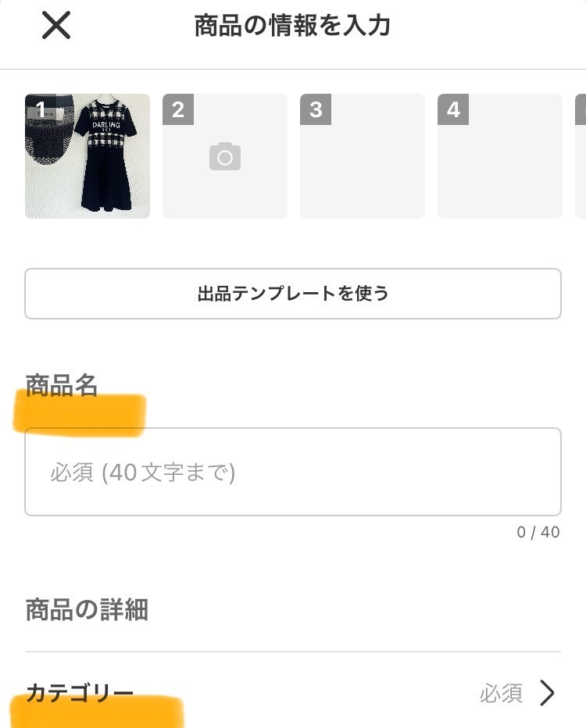Expand the カテゴリー chevron arrow
Viewport: 586px width, 728px height.
pos(548,692)
